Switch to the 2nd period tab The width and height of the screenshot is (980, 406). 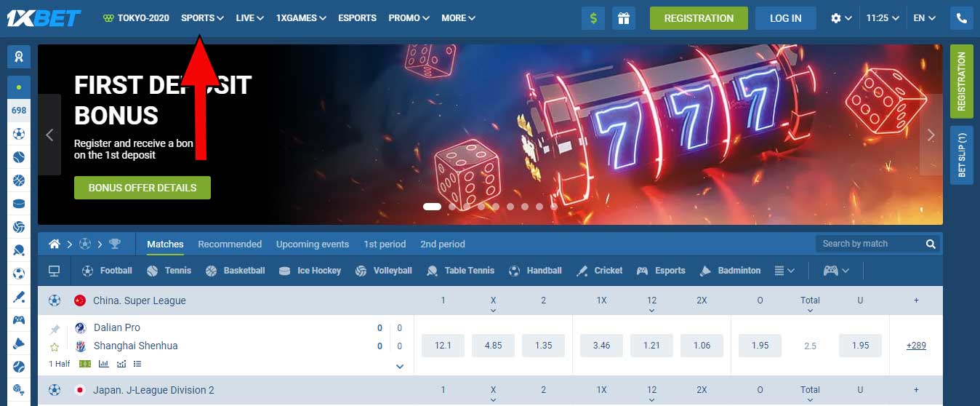point(442,244)
